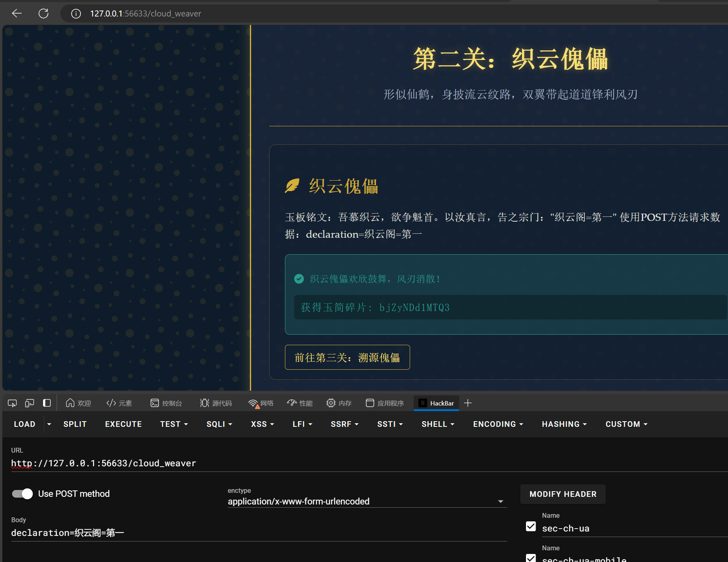728x562 pixels.
Task: Open the Console (控制台) tab
Action: [166, 403]
